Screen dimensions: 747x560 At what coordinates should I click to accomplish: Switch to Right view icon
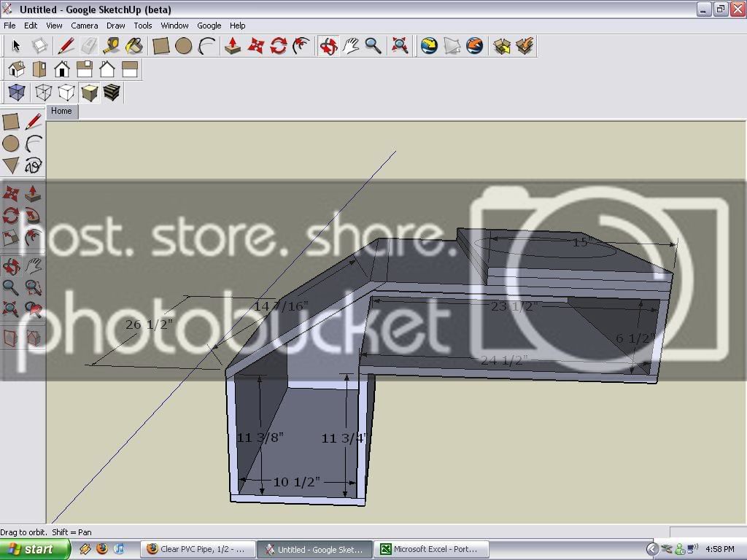point(85,69)
